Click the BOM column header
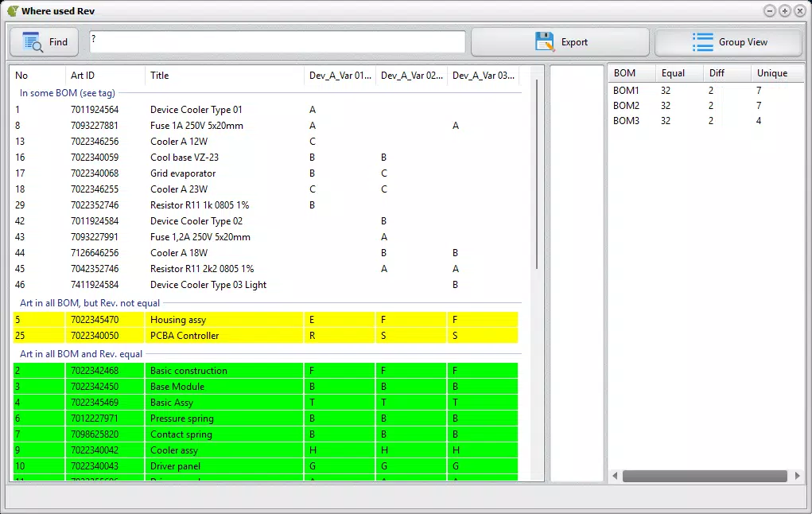 631,73
